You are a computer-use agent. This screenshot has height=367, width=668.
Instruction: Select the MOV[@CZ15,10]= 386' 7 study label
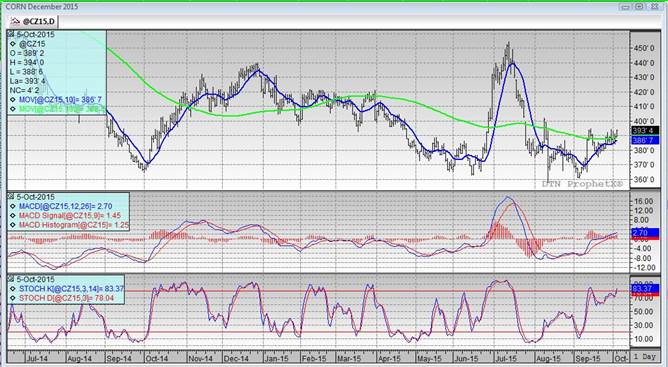(x=60, y=100)
